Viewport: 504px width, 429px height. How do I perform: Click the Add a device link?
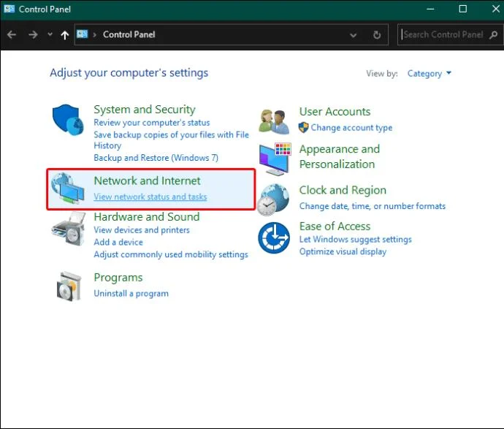118,242
